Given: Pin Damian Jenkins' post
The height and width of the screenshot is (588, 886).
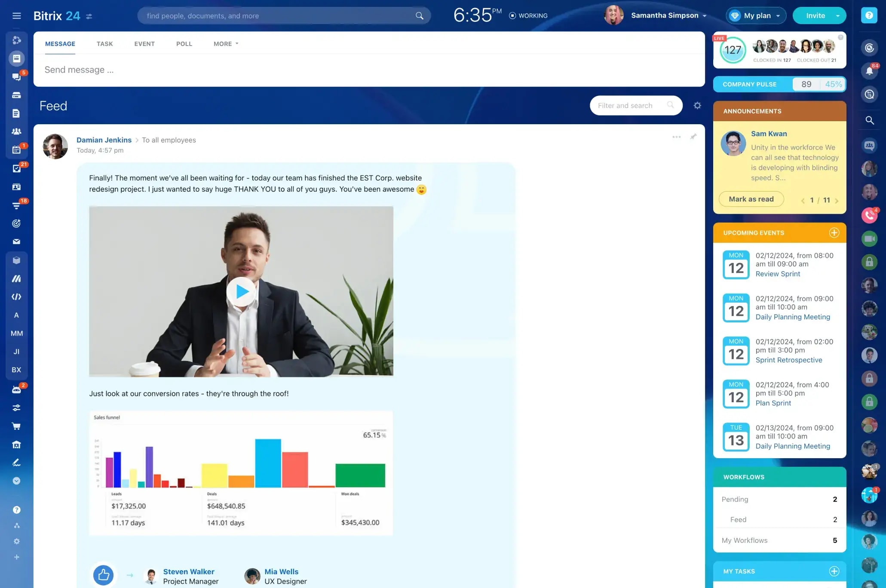Looking at the screenshot, I should tap(693, 137).
